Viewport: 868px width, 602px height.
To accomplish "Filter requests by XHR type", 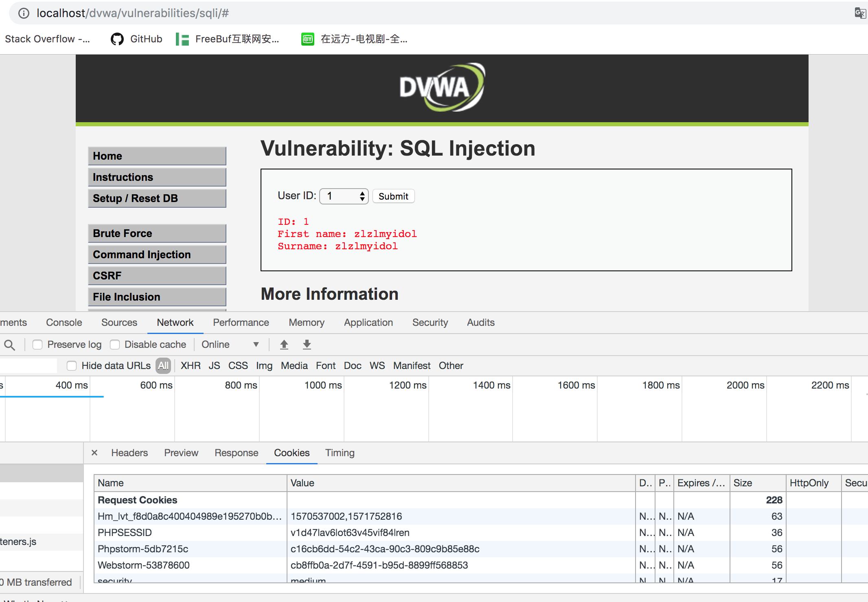I will pyautogui.click(x=191, y=366).
